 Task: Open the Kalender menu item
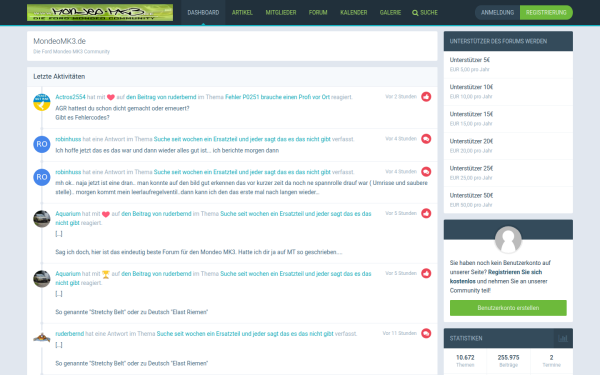[354, 13]
